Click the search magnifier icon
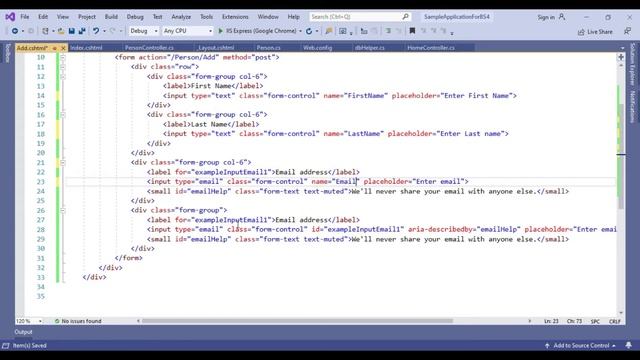Viewport: 640px width, 360px height. coord(405,17)
